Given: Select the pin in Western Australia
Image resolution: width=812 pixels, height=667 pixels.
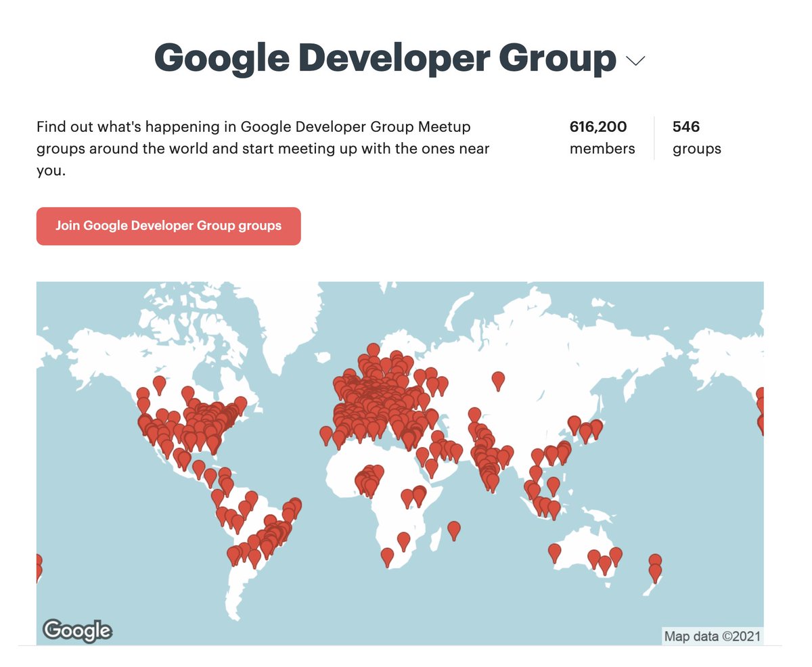Looking at the screenshot, I should point(555,553).
